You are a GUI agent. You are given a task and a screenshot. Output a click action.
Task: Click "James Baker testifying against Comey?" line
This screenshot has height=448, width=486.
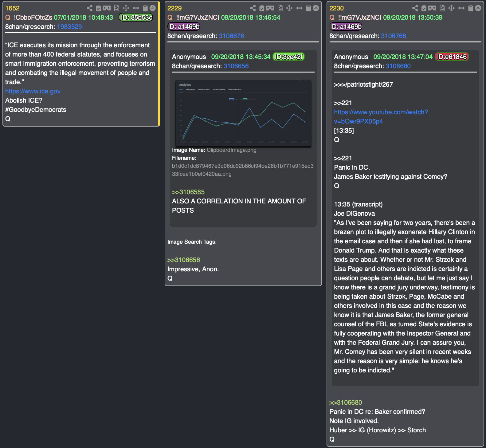(390, 177)
